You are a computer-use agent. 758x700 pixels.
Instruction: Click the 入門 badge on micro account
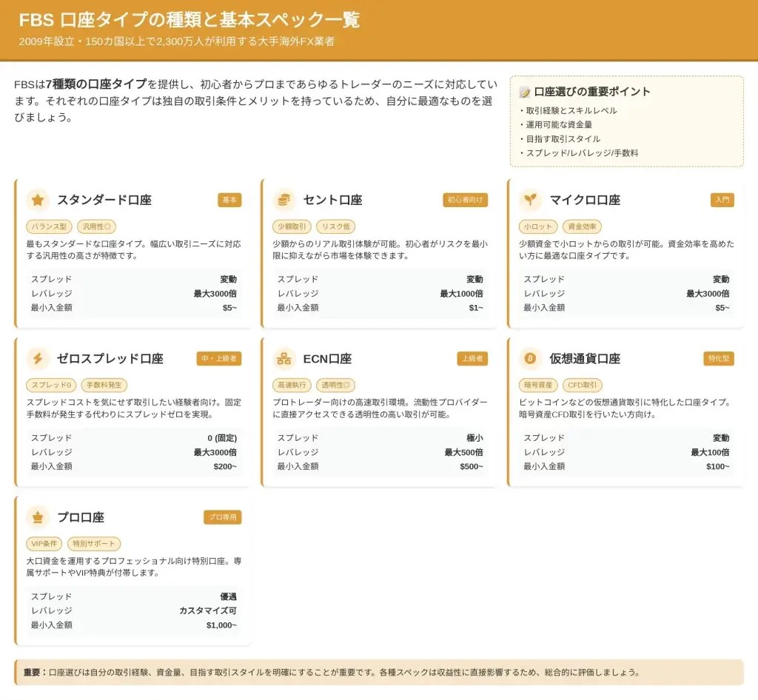[x=722, y=200]
